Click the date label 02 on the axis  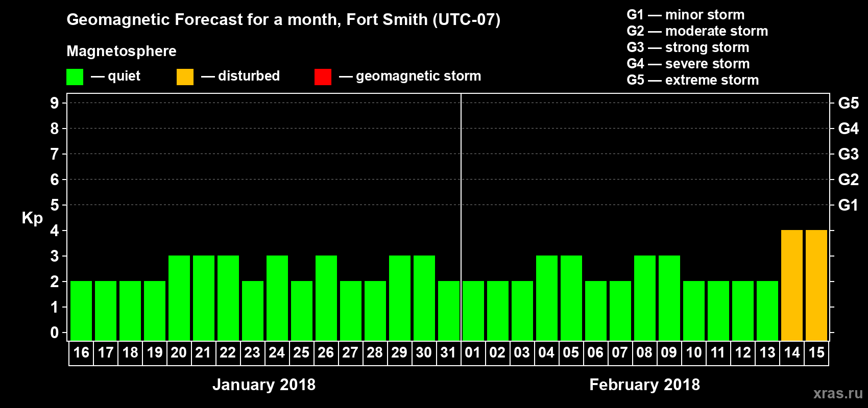[498, 353]
